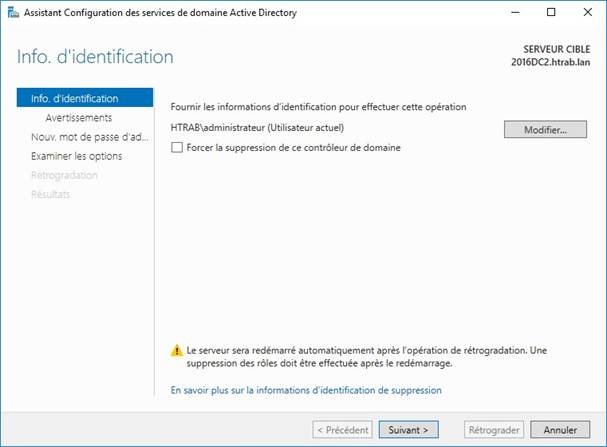Select Info. d'identification step in sidebar
This screenshot has width=607, height=447.
85,98
